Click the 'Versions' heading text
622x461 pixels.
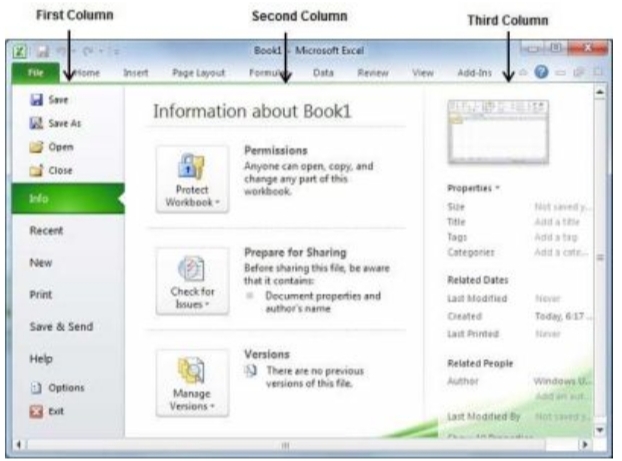click(x=267, y=354)
